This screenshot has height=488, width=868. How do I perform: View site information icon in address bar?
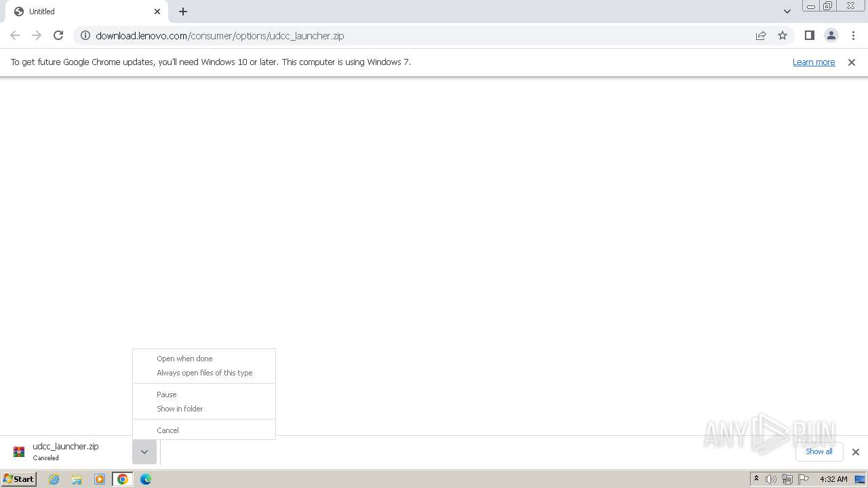click(x=85, y=35)
